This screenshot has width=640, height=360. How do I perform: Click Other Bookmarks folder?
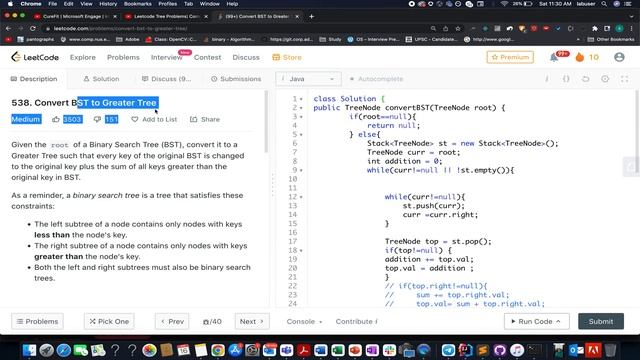coord(611,40)
